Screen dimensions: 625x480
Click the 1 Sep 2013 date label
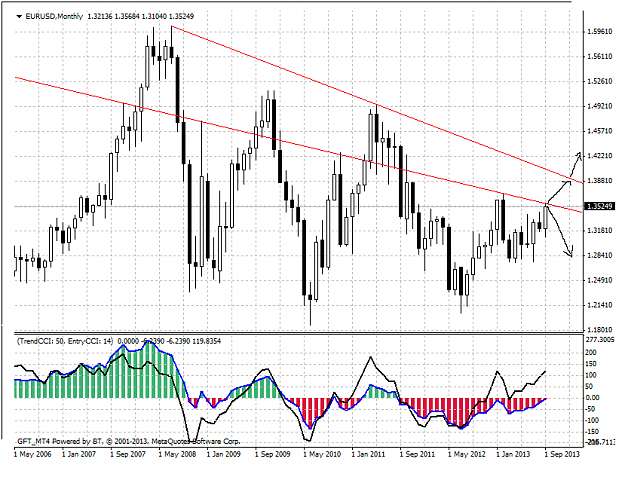pyautogui.click(x=562, y=454)
